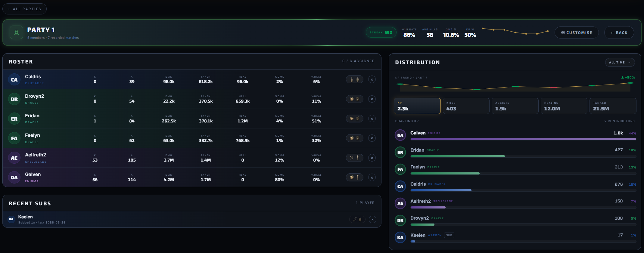Remove Eridan from the roster
The height and width of the screenshot is (253, 644).
click(372, 119)
